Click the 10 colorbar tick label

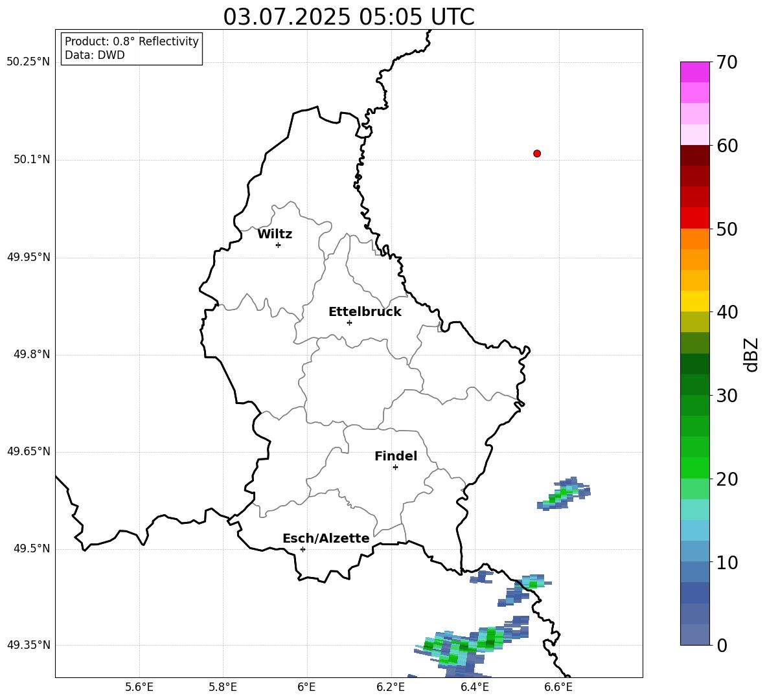pyautogui.click(x=727, y=563)
